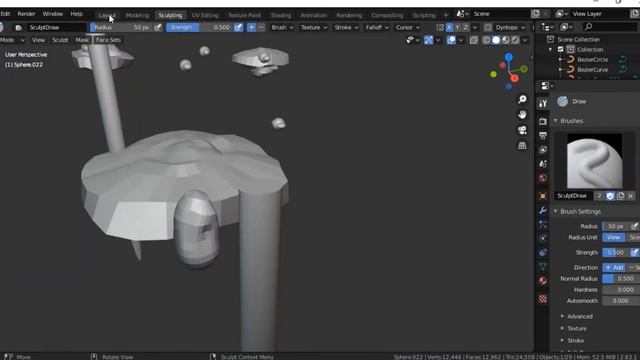Click the outliner search magnifier field

610,27
